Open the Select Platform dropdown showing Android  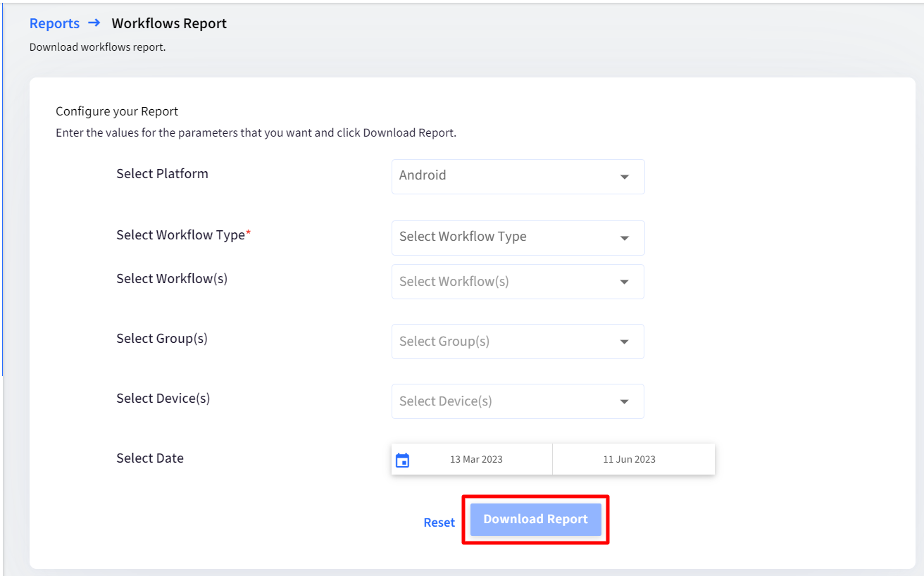point(518,177)
